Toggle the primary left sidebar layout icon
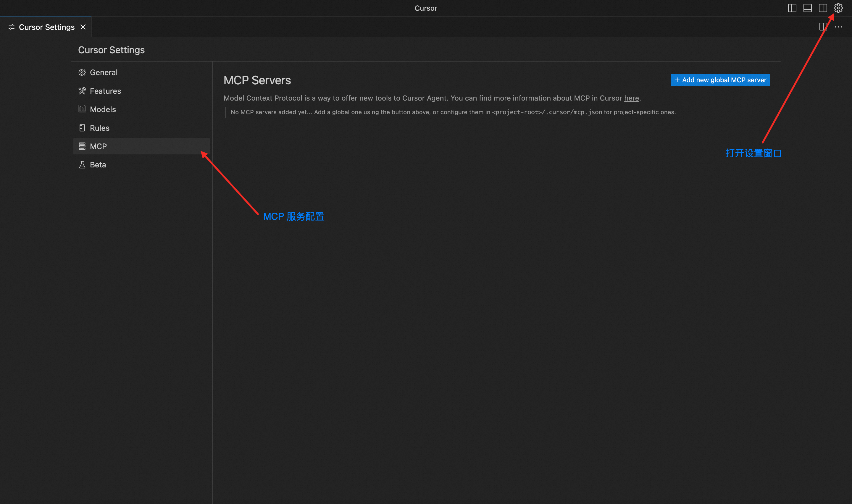Image resolution: width=852 pixels, height=504 pixels. [792, 8]
